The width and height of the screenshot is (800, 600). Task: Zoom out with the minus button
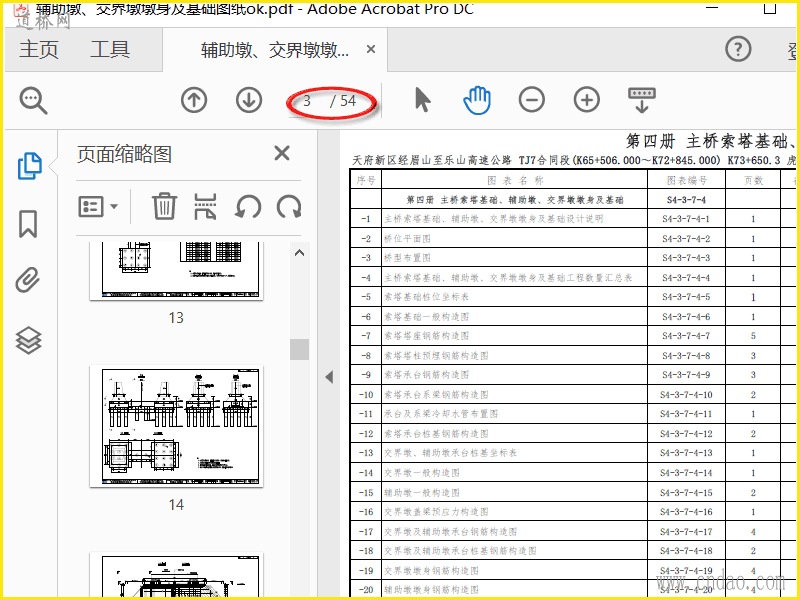(532, 100)
